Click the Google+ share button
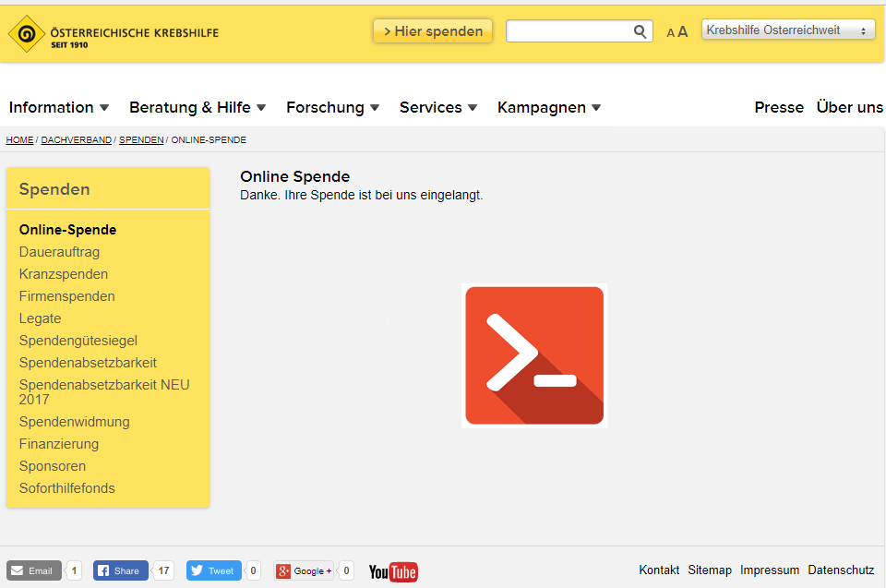This screenshot has width=886, height=588. (x=304, y=570)
